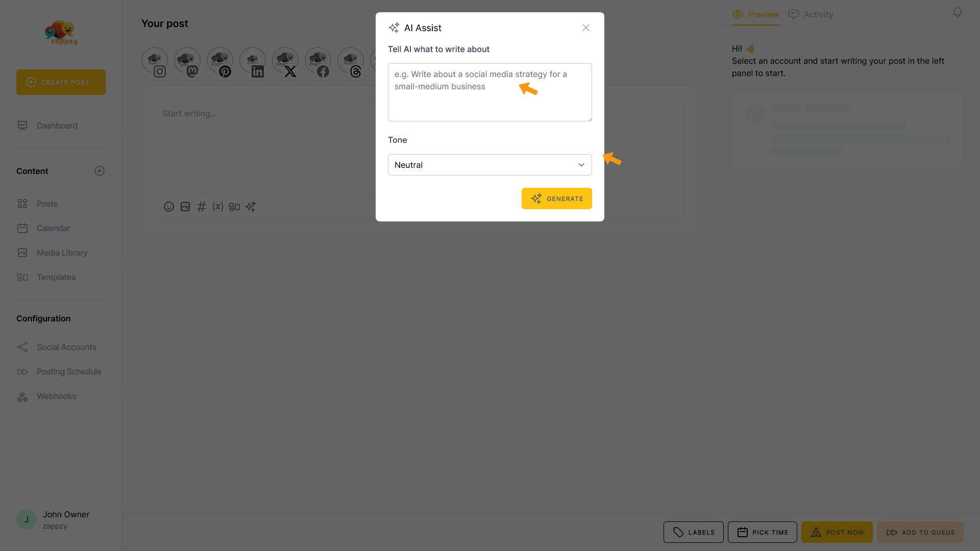Open the emoji picker icon

169,207
